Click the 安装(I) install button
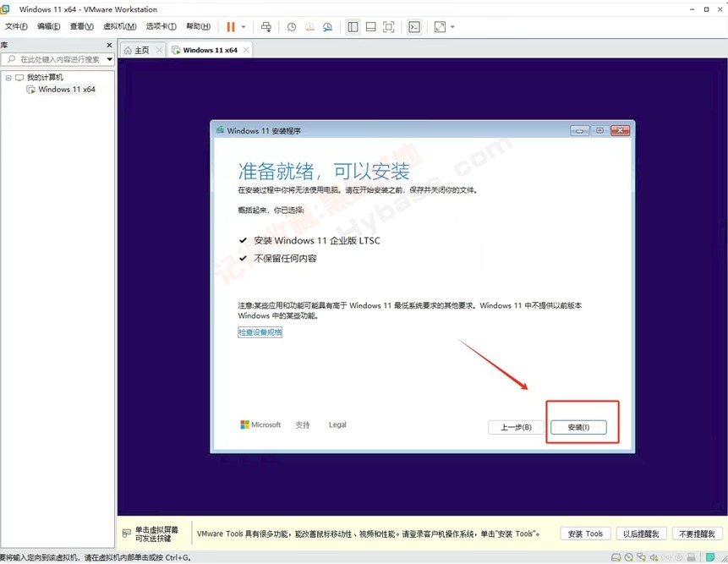 pos(583,427)
